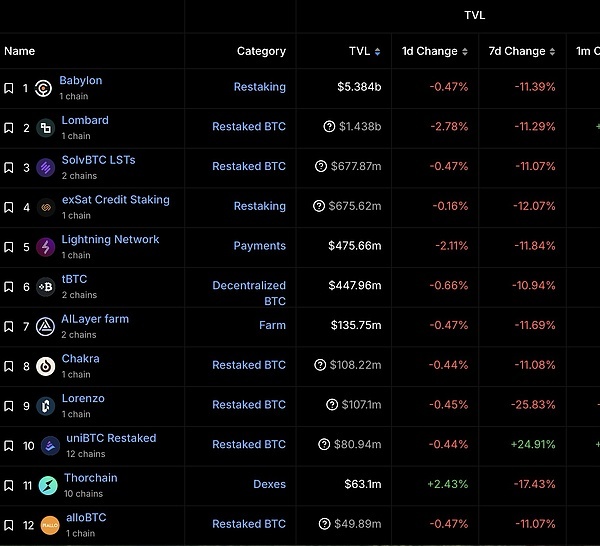Toggle bookmark for Thorchain row
Screen dimensions: 600x546
pos(8,486)
